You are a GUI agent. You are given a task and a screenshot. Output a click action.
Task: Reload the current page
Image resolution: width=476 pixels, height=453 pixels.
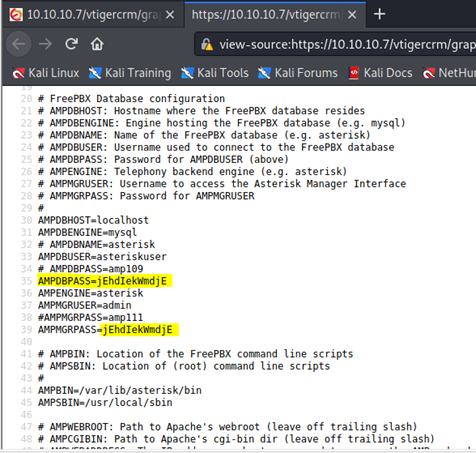(x=71, y=44)
